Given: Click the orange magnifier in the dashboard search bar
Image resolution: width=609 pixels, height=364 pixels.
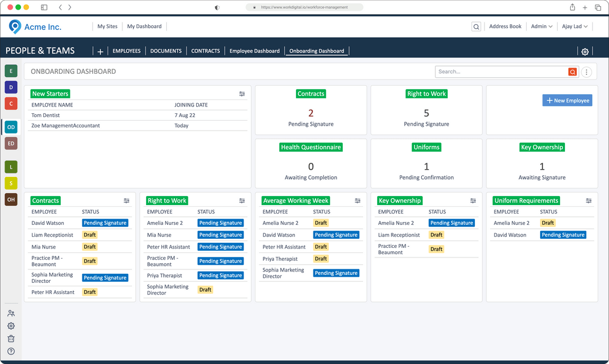Looking at the screenshot, I should point(572,72).
